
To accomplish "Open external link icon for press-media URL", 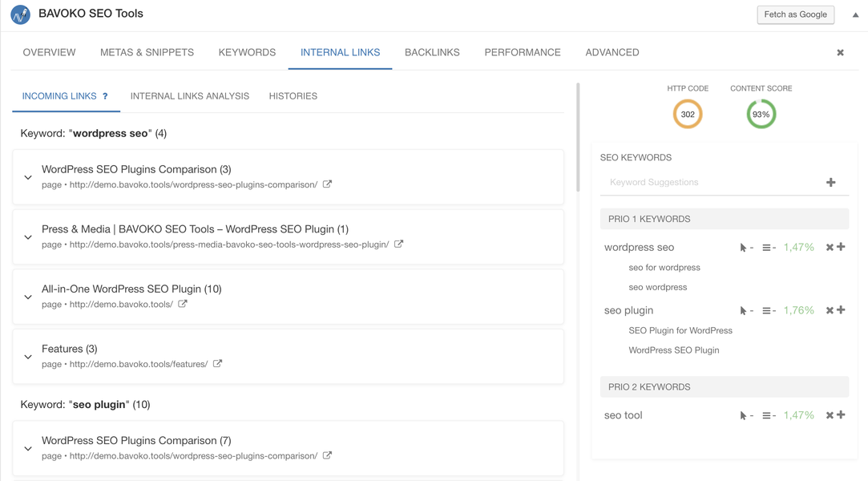I will pyautogui.click(x=398, y=244).
